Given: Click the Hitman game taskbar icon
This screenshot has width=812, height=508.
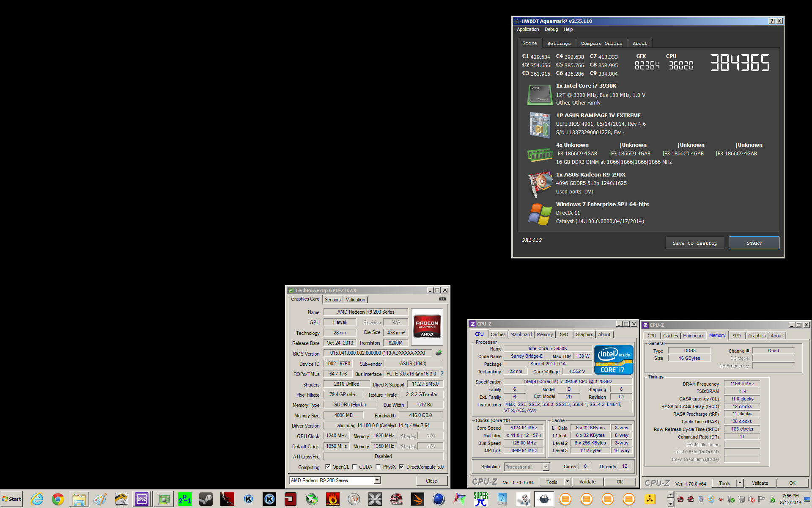Looking at the screenshot, I should pyautogui.click(x=227, y=499).
